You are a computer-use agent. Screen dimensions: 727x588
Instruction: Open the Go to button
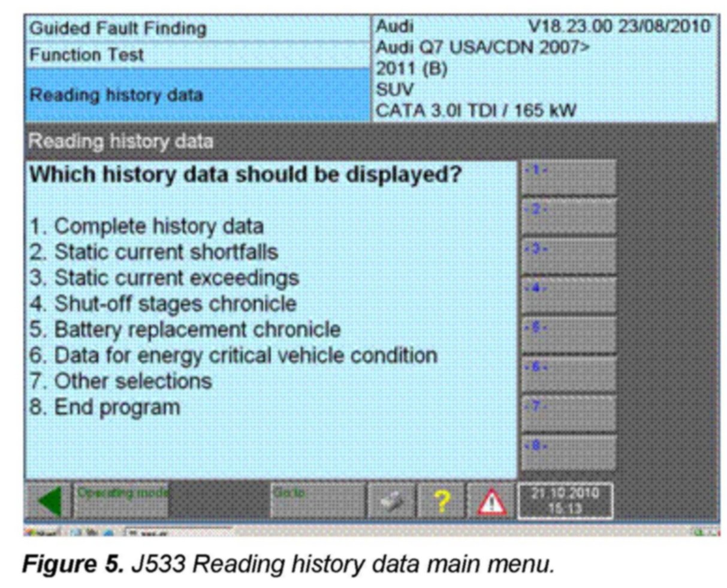318,501
